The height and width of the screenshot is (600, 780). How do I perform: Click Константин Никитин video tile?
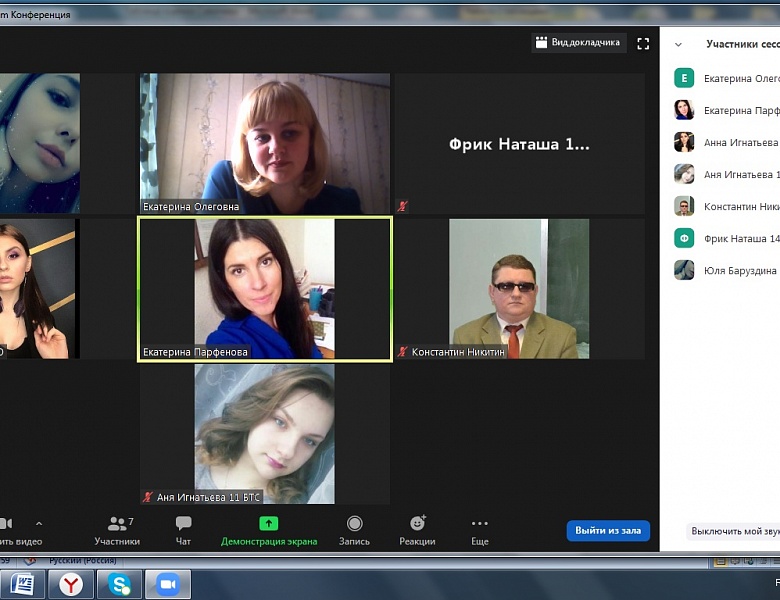click(x=519, y=289)
